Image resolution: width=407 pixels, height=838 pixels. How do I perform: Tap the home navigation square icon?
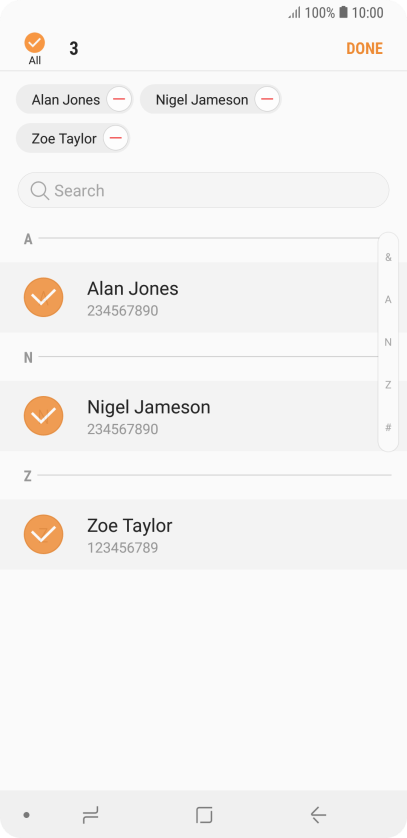[x=204, y=815]
